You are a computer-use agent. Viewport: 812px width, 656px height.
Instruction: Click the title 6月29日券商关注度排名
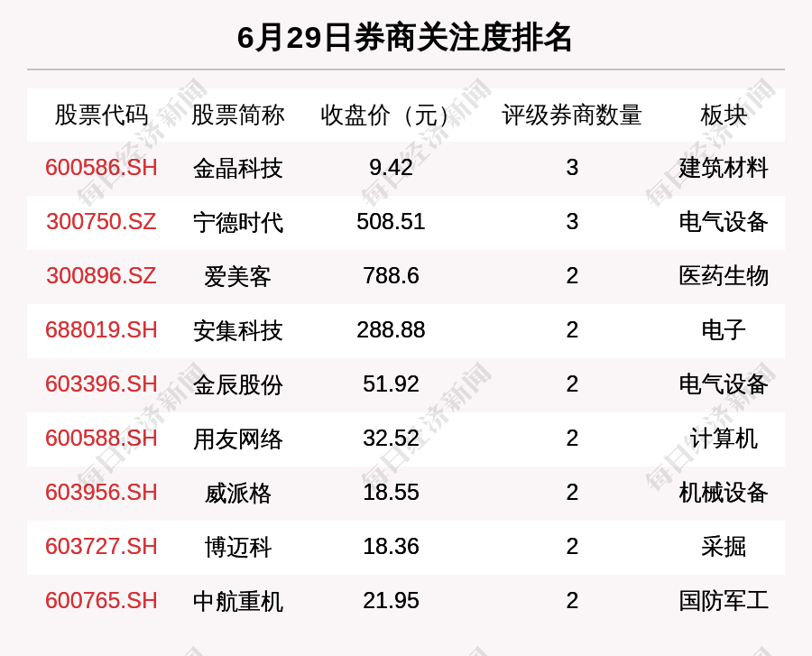coord(404,38)
